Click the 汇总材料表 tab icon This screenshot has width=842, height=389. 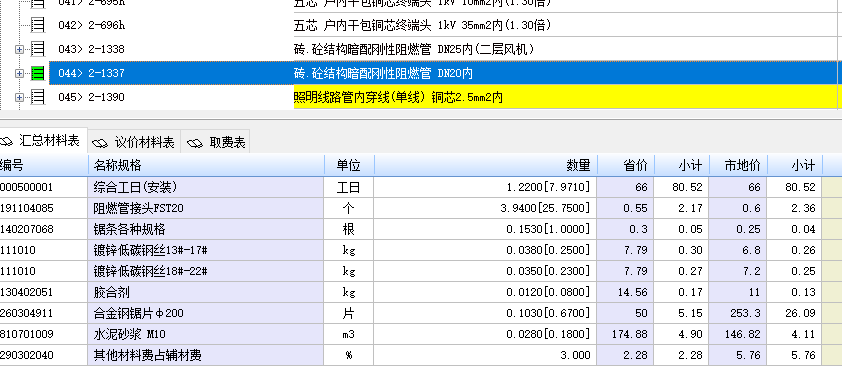point(6,142)
